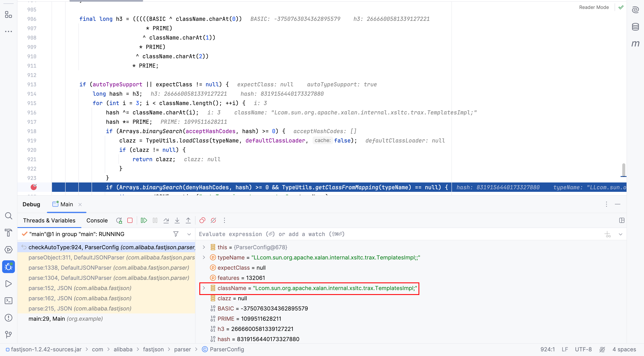Image resolution: width=644 pixels, height=356 pixels.
Task: Click the Rerun debug session icon
Action: tap(119, 221)
